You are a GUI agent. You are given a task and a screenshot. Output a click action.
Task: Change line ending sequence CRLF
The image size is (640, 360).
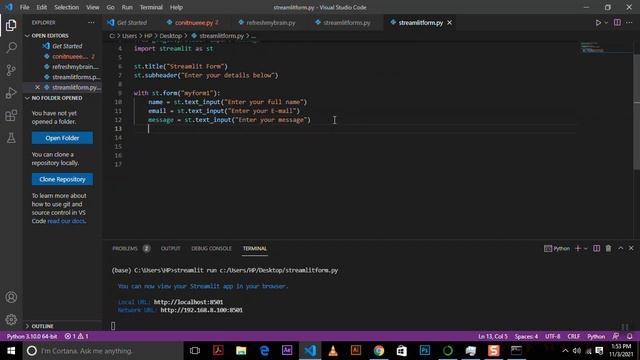[x=573, y=336]
